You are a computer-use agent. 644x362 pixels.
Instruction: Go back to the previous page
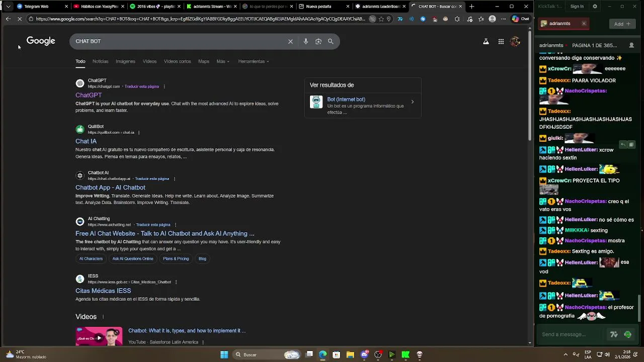click(x=8, y=19)
